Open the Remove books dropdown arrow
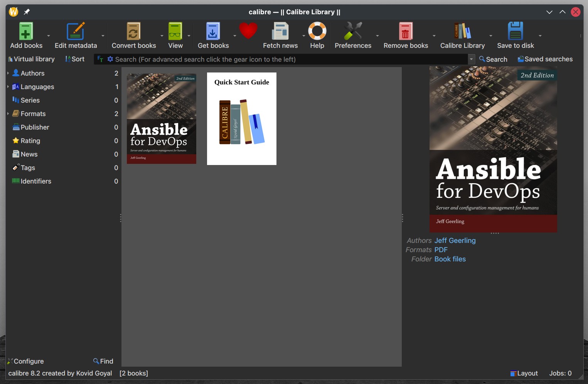This screenshot has width=588, height=384. pyautogui.click(x=434, y=36)
